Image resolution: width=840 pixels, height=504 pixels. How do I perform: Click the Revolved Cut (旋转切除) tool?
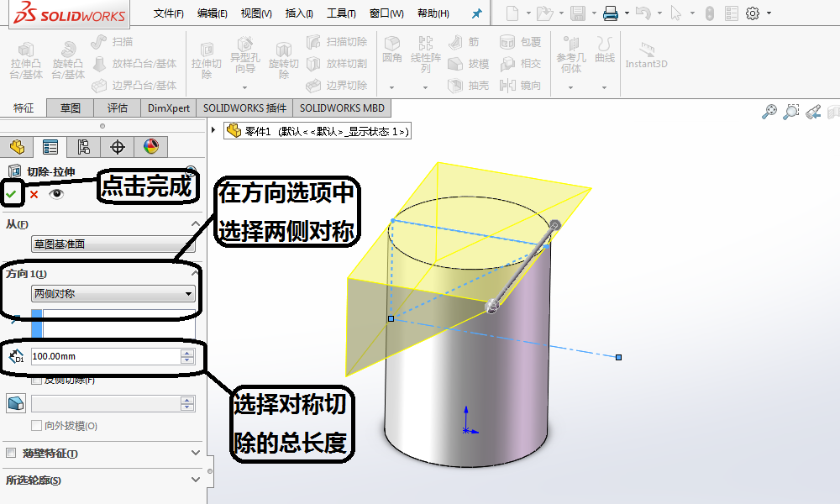[283, 61]
